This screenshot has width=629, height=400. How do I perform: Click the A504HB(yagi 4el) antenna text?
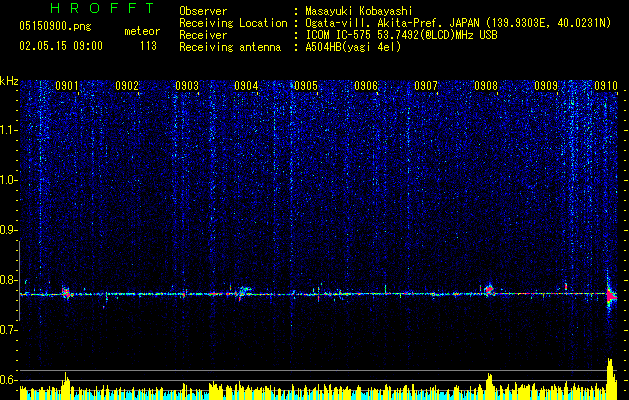click(353, 47)
